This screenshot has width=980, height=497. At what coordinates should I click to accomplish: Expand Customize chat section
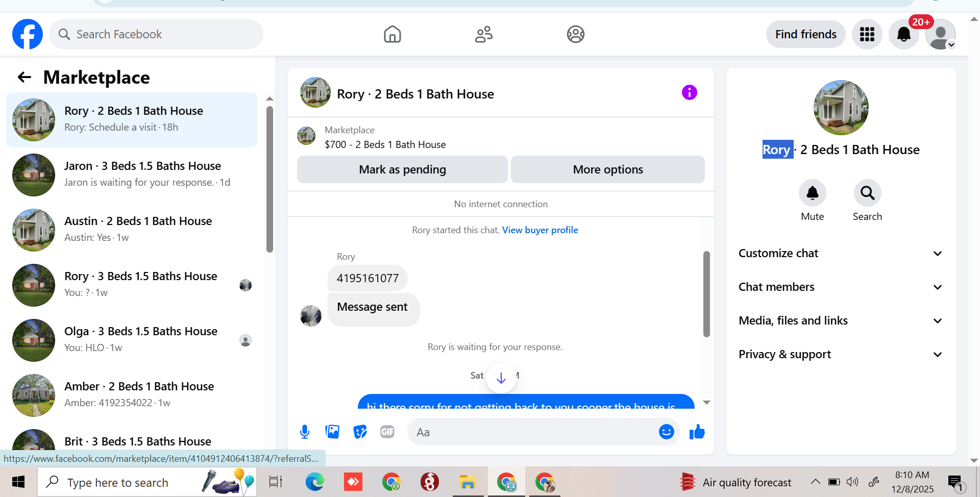[x=841, y=254]
